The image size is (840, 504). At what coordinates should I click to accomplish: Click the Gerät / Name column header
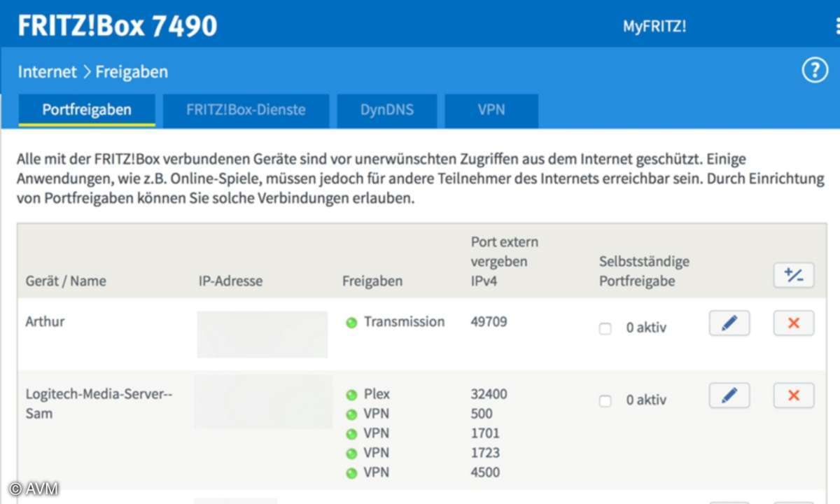pos(66,281)
